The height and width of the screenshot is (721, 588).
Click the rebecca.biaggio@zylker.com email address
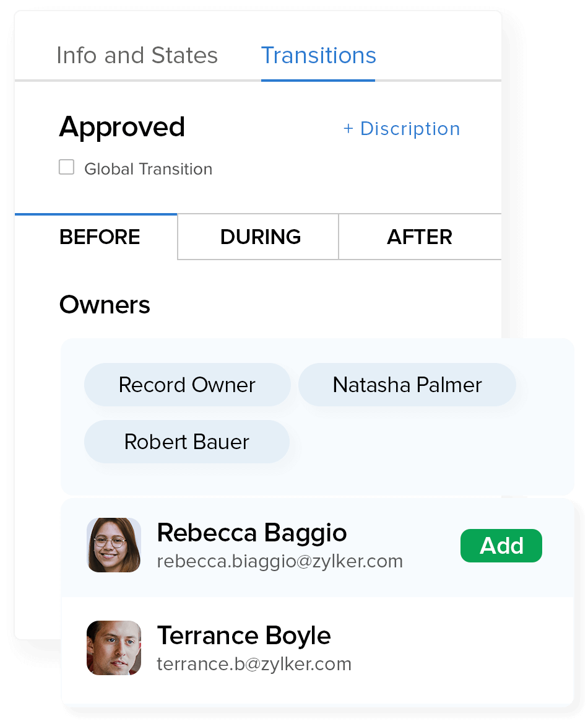280,561
